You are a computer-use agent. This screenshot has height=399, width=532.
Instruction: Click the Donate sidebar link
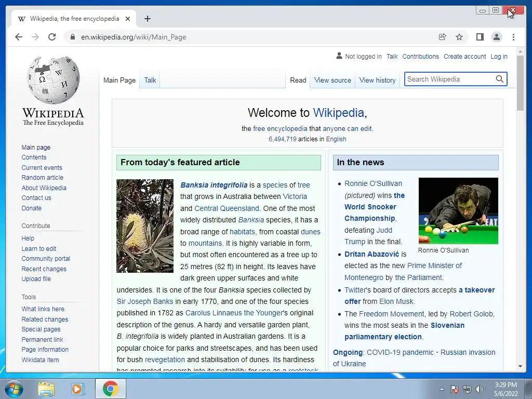pyautogui.click(x=32, y=208)
